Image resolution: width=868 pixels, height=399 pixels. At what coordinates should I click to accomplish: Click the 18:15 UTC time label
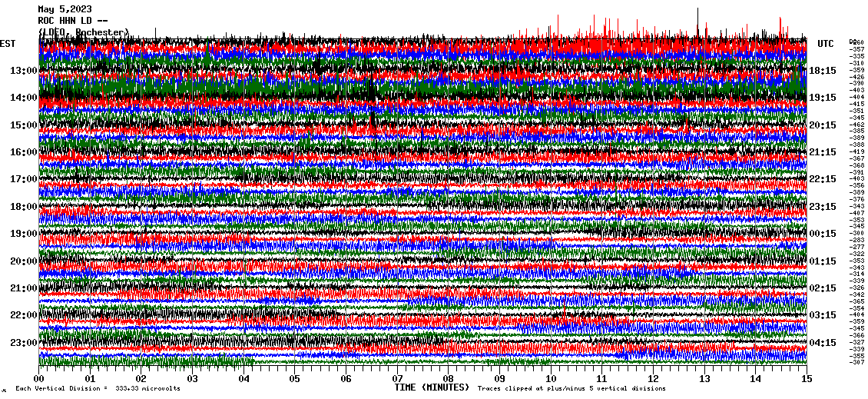tap(823, 71)
